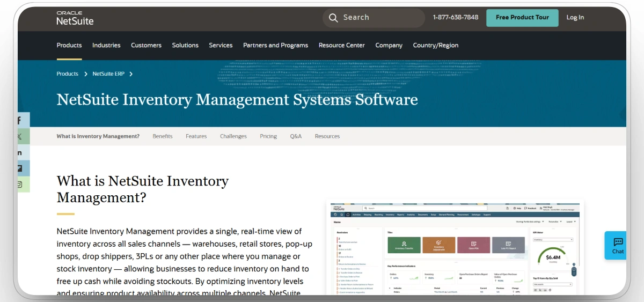Jump to the Challenges section
This screenshot has height=302, width=644.
(233, 136)
